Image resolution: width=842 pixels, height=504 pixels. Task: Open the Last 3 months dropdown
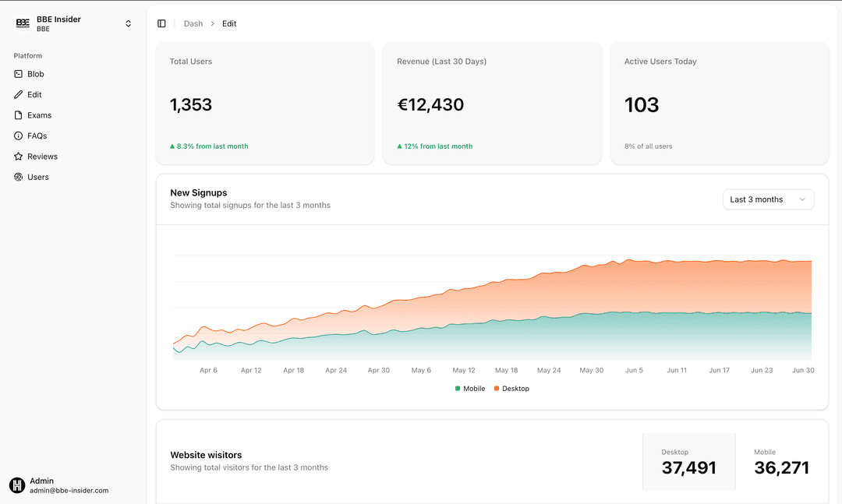pyautogui.click(x=768, y=199)
